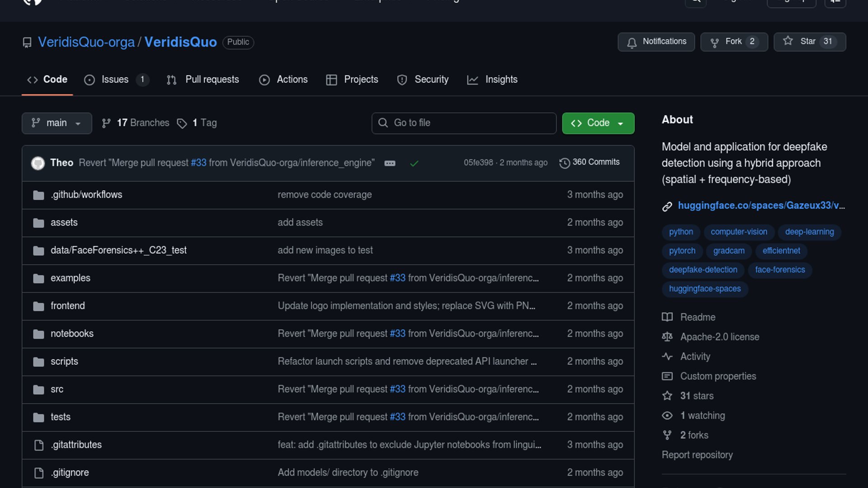Open the Issues tab

click(x=115, y=80)
